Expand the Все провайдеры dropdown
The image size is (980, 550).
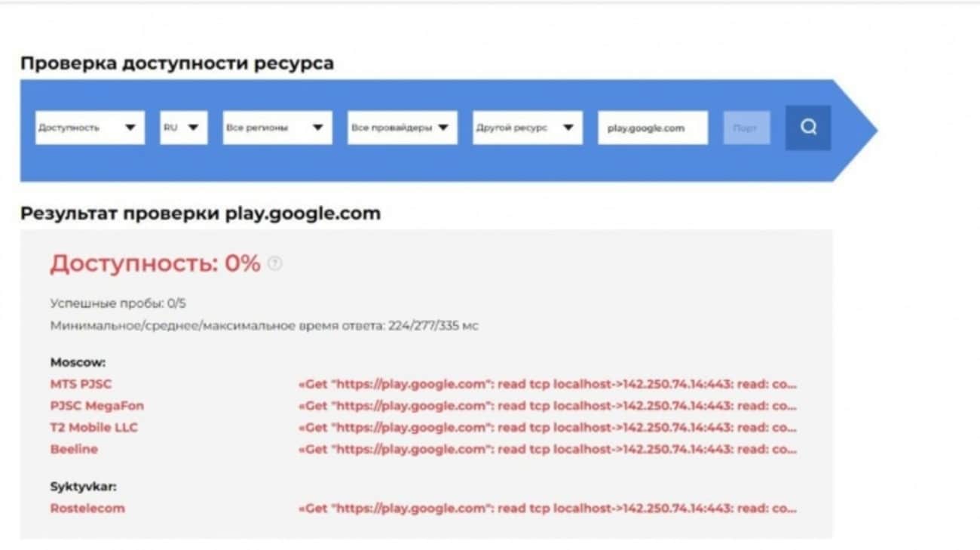click(402, 128)
